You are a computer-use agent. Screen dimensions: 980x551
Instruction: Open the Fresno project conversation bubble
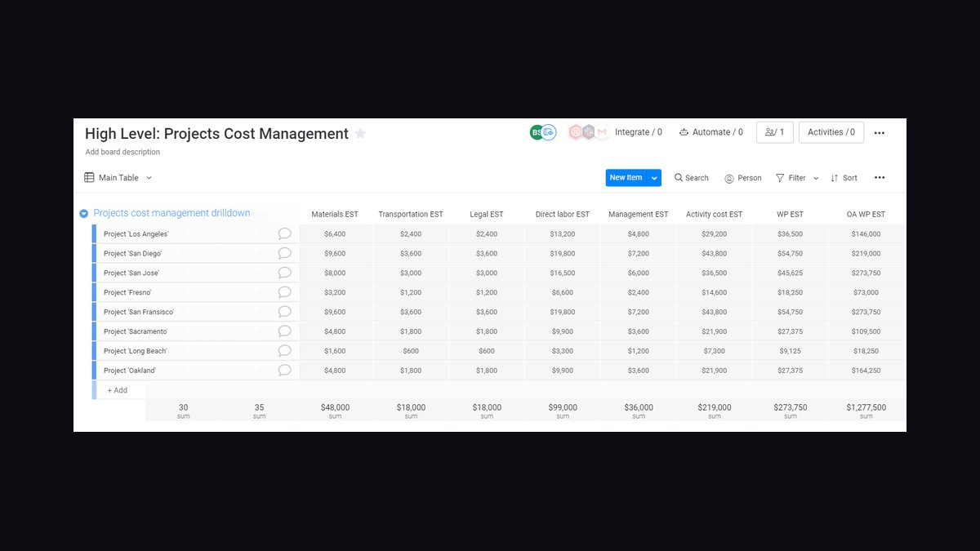284,292
